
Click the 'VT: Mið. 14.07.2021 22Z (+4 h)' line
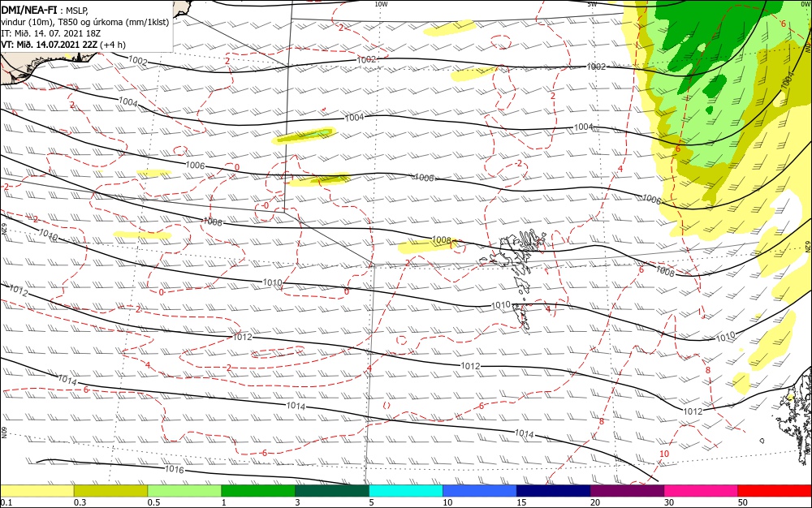63,45
